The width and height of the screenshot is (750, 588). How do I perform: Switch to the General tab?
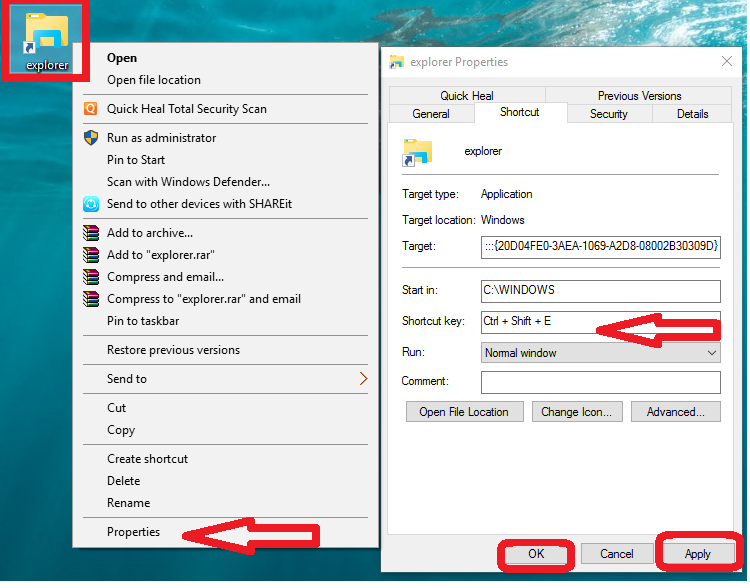(431, 114)
